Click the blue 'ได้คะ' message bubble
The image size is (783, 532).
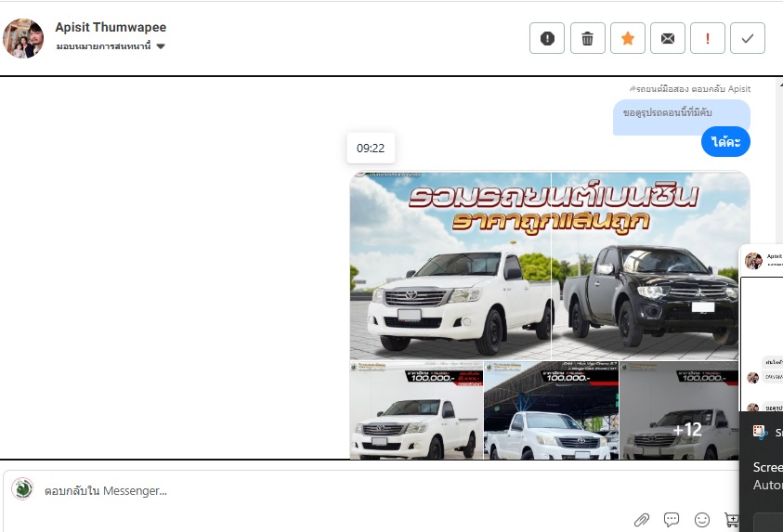[724, 142]
